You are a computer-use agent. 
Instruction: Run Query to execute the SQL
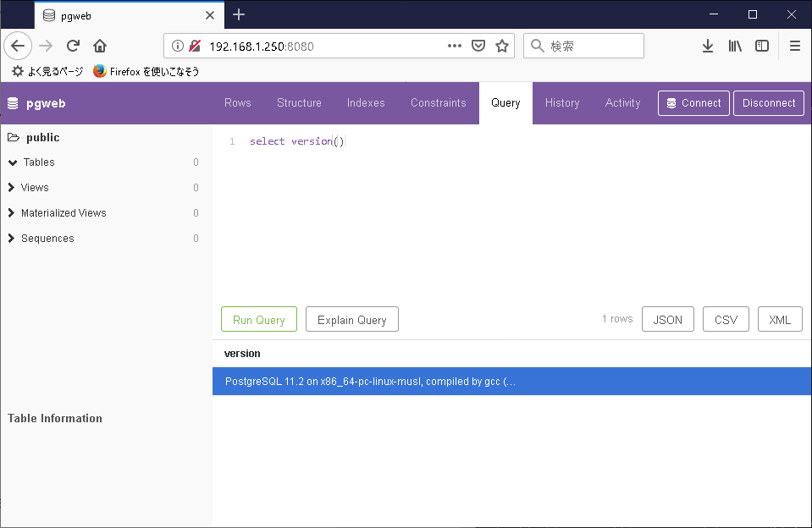coord(258,319)
